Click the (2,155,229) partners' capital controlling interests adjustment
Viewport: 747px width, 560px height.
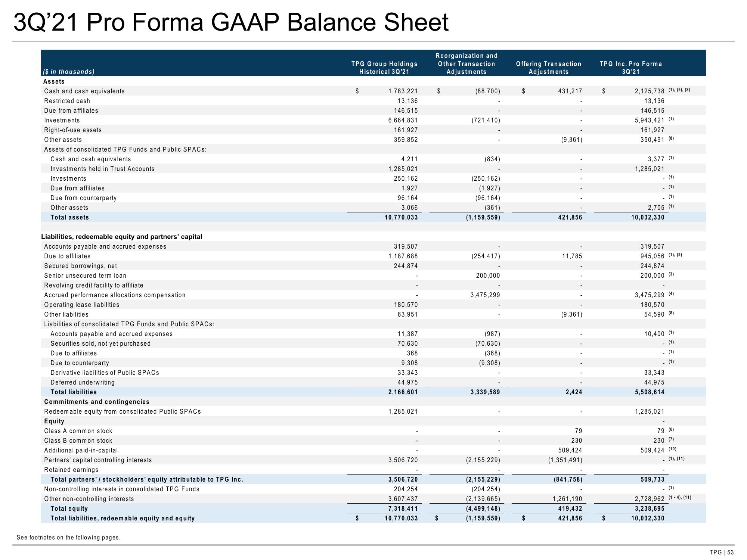click(x=483, y=460)
